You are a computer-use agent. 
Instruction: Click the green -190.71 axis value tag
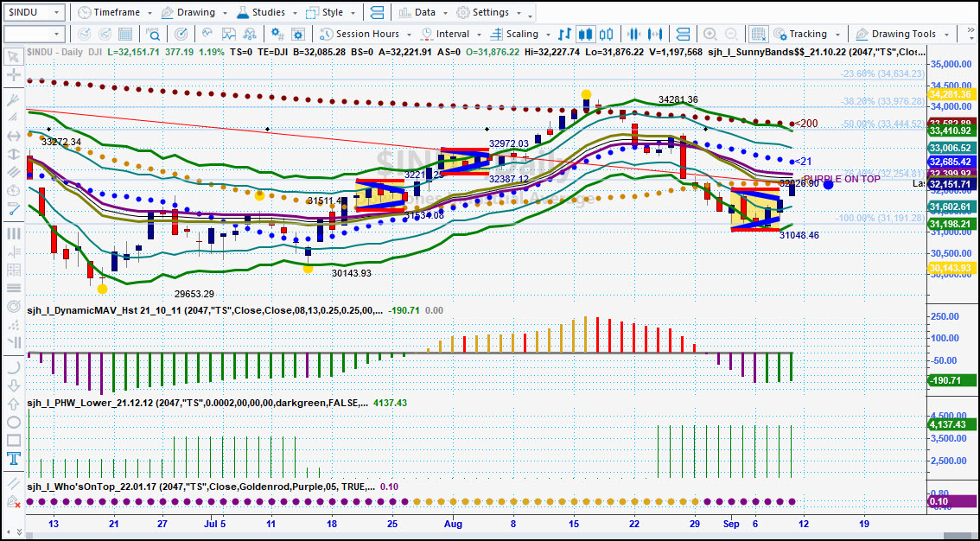tap(952, 380)
